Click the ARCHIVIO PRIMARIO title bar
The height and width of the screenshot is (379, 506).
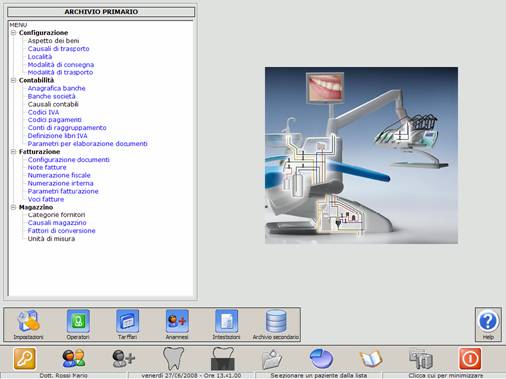tap(101, 12)
